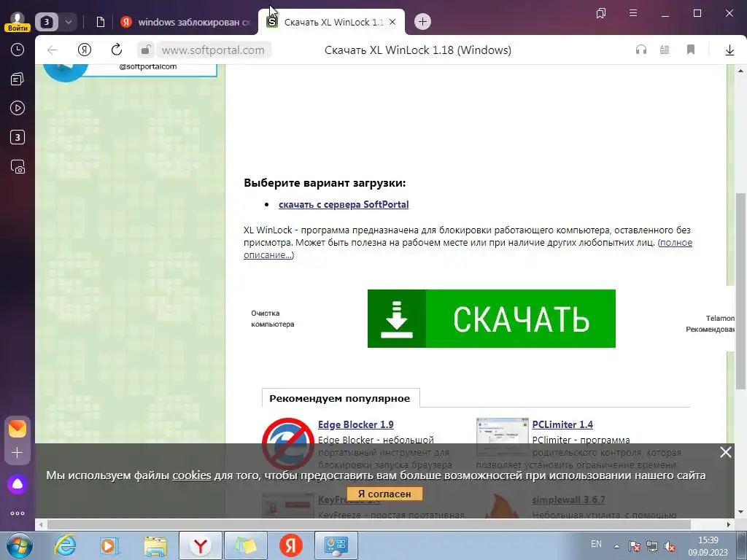
Task: Click the red Яндекс taskbar icon
Action: 291,545
